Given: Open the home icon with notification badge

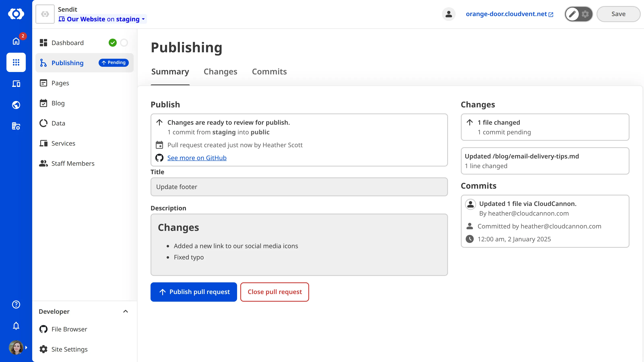Looking at the screenshot, I should coord(16,41).
